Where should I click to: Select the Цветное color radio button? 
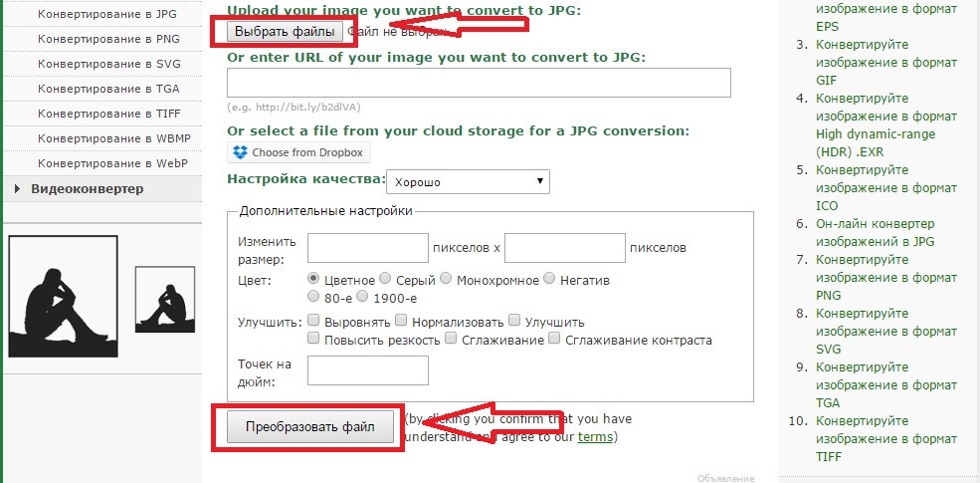click(314, 280)
